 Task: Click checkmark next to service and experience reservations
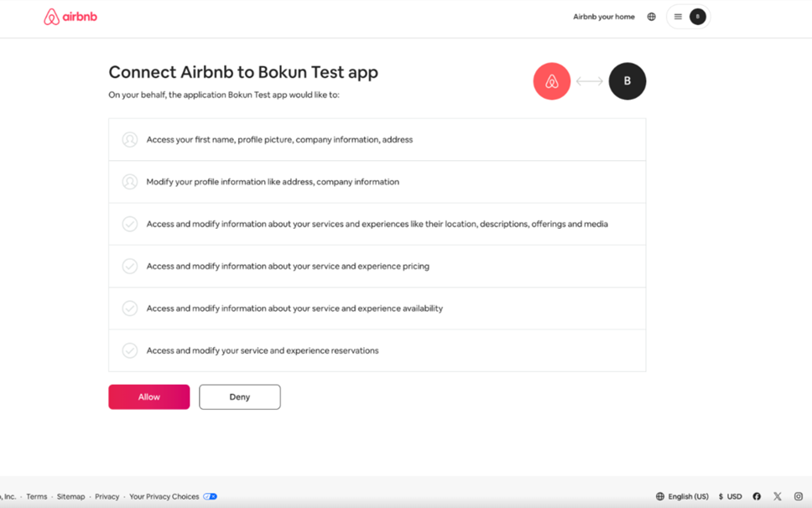(x=130, y=350)
